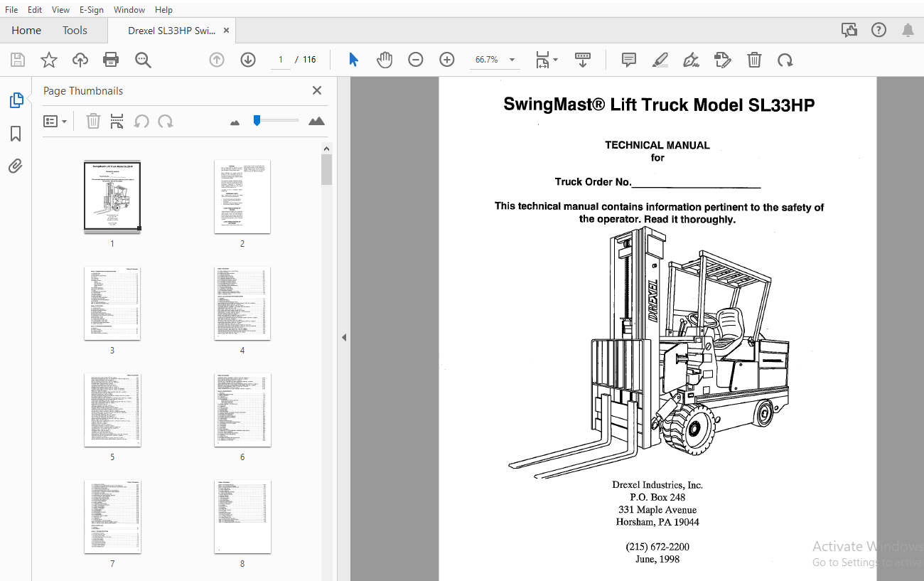This screenshot has width=924, height=581.
Task: Open the Bookmarks sidebar panel
Action: 16,134
